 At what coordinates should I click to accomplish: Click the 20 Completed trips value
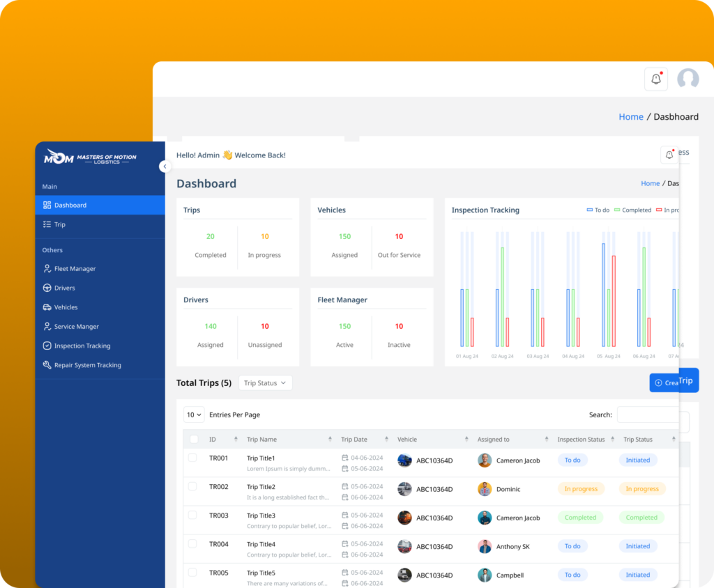pyautogui.click(x=211, y=237)
